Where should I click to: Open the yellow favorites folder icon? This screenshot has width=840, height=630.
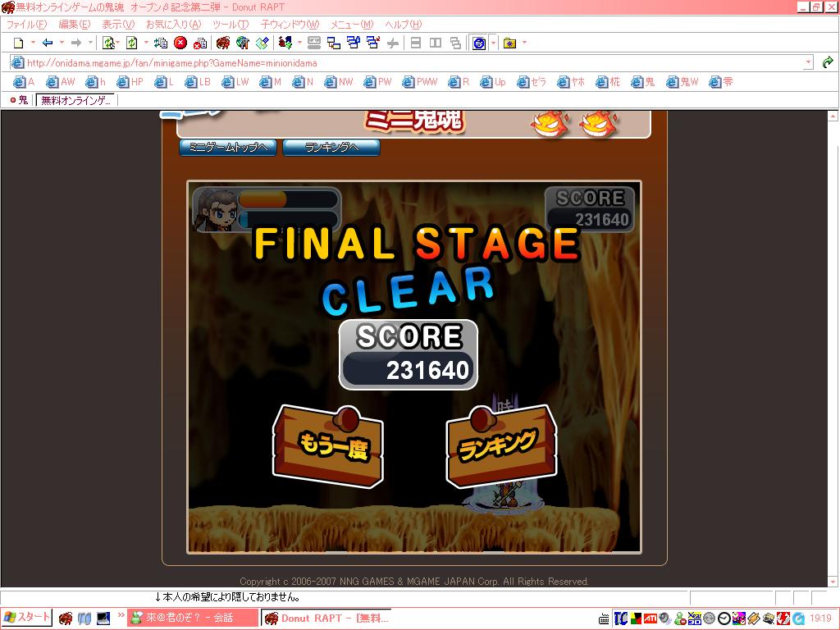[510, 43]
